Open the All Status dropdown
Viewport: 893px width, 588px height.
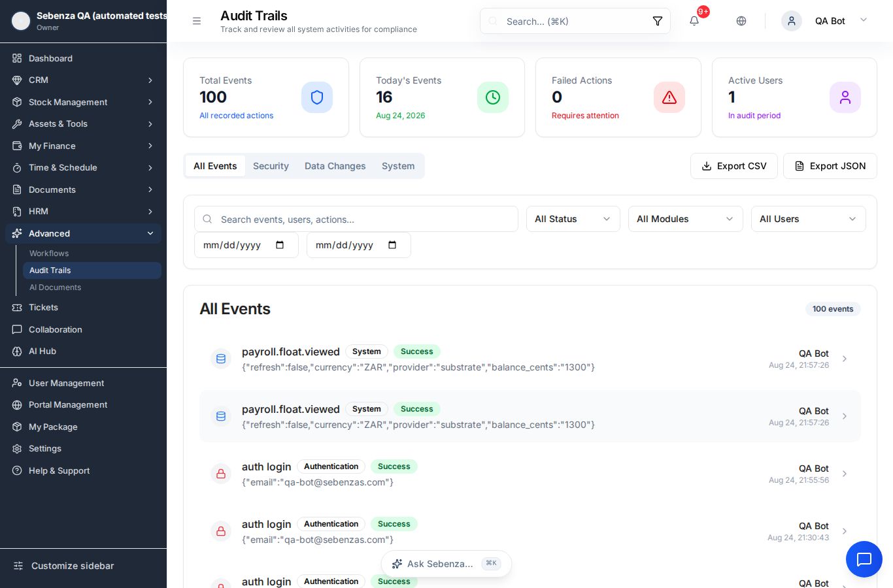pyautogui.click(x=573, y=219)
